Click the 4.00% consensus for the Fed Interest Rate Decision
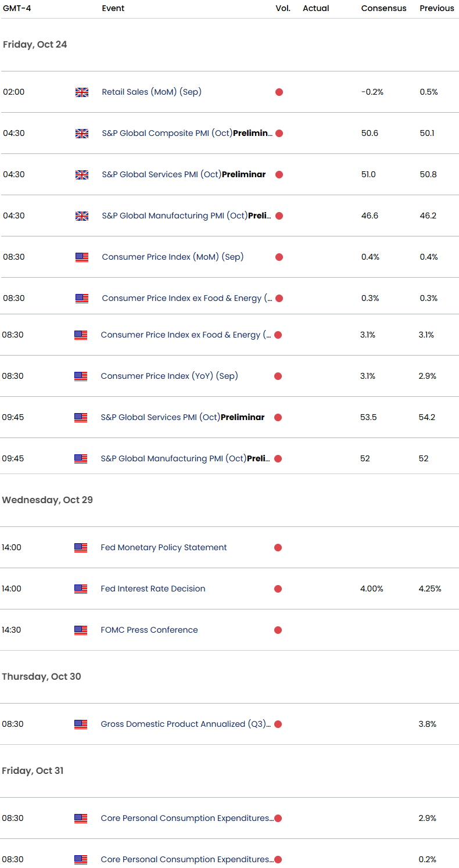The image size is (459, 868). click(372, 589)
